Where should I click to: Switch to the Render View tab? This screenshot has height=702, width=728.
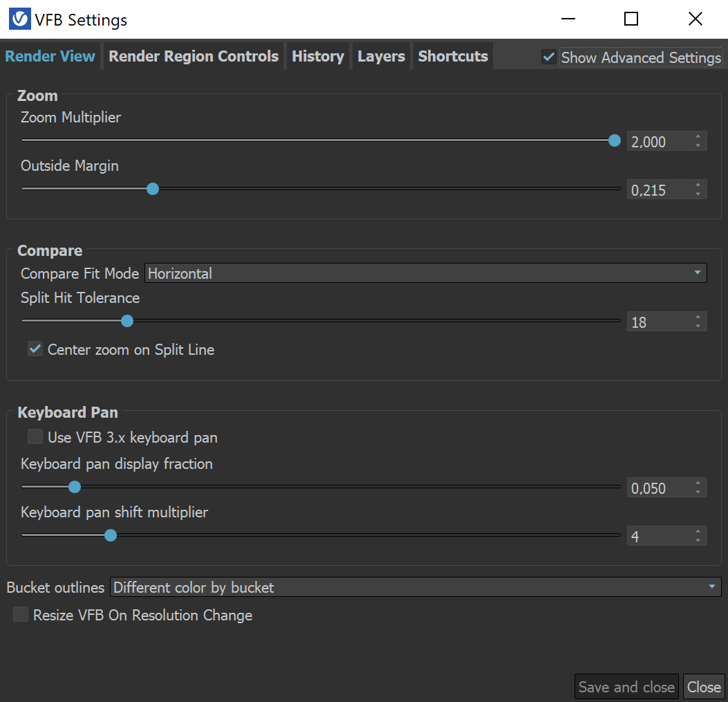point(50,56)
